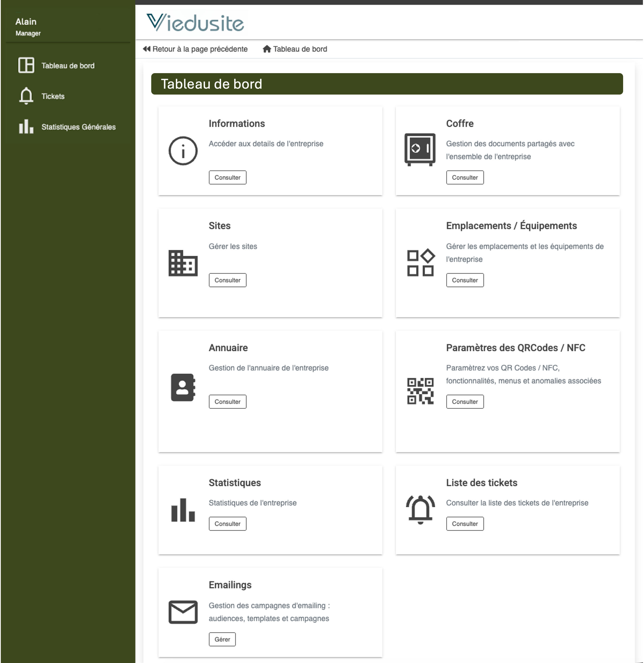Click the Emailings envelope icon

pyautogui.click(x=183, y=612)
